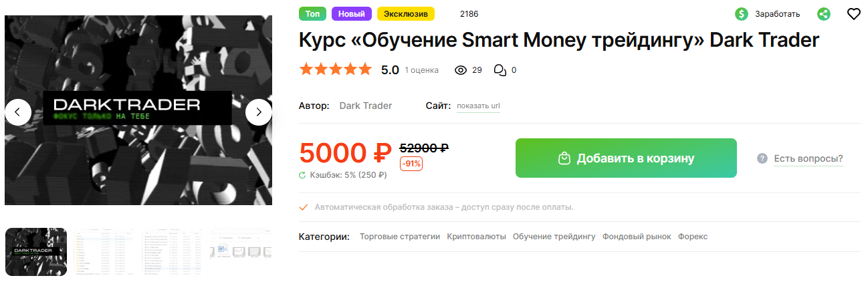This screenshot has height=288, width=868.
Task: Open the Есть вопросы? link
Action: [x=808, y=158]
